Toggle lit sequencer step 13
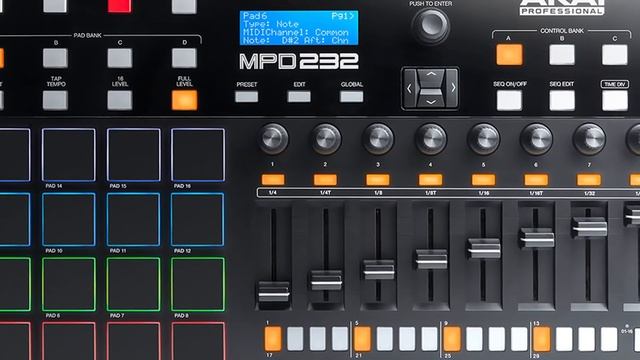The width and height of the screenshot is (640, 360). [x=542, y=339]
